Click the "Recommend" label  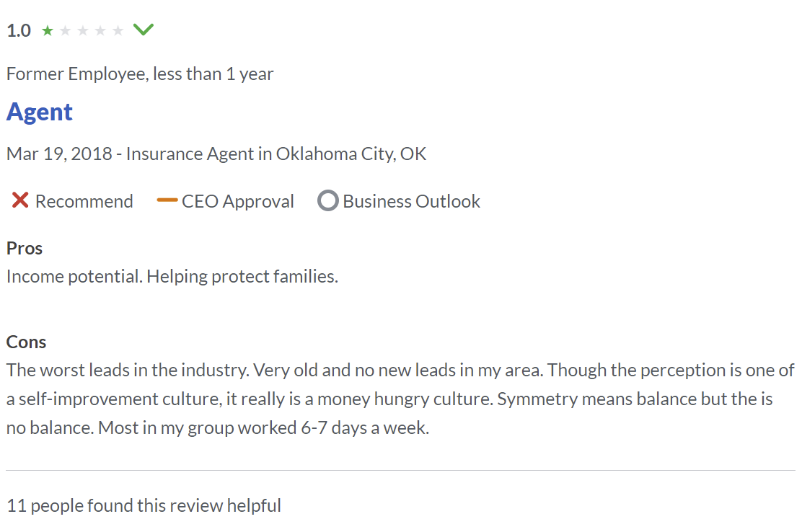point(84,201)
